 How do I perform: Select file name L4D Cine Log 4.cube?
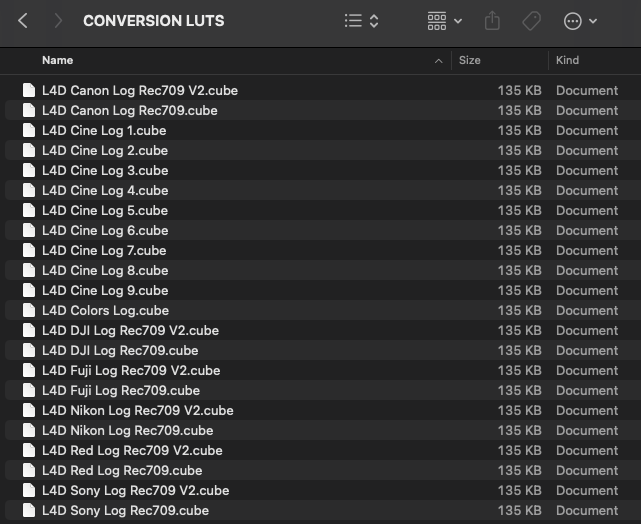pos(105,190)
